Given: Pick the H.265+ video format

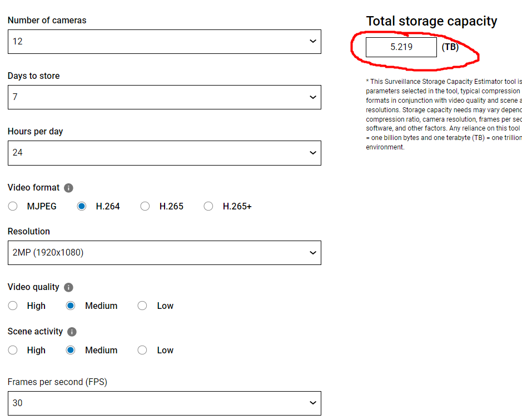Looking at the screenshot, I should tap(208, 206).
